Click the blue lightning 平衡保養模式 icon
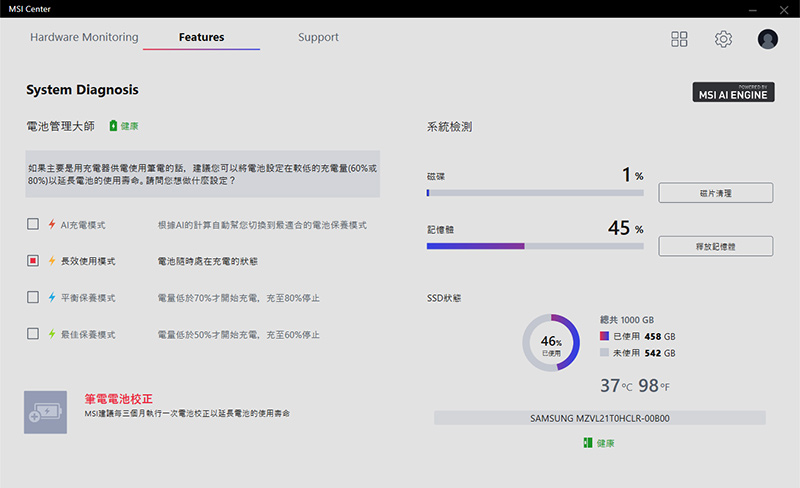 pos(52,297)
